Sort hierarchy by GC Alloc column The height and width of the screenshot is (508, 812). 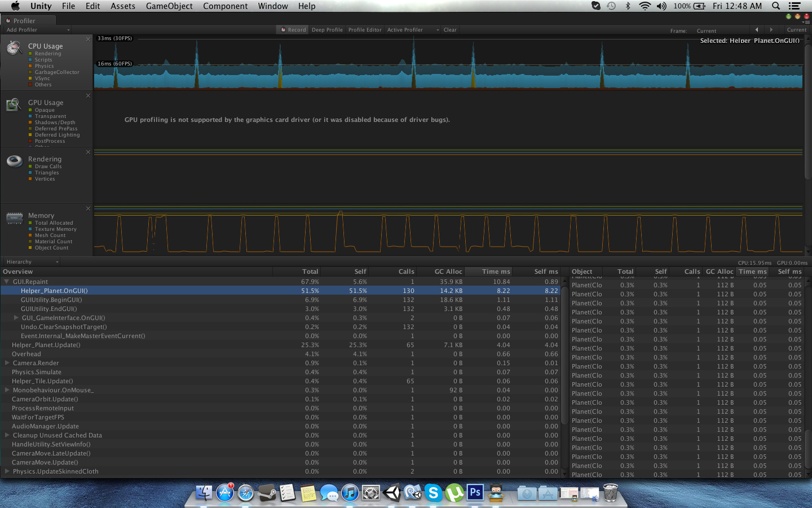[x=441, y=271]
